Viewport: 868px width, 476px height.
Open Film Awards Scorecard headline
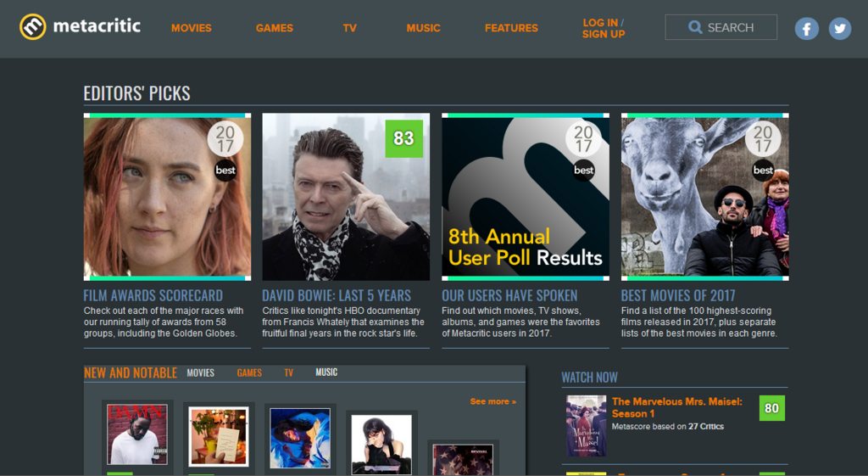coord(153,295)
